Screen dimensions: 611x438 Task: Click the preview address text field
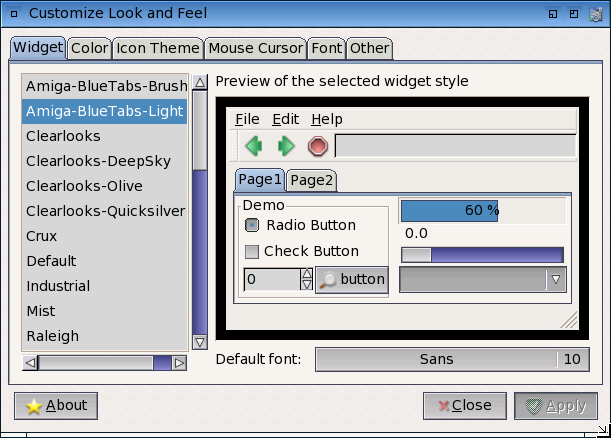(455, 146)
